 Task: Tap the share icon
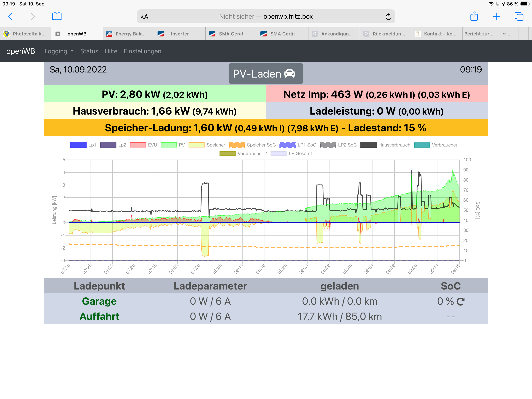(474, 16)
